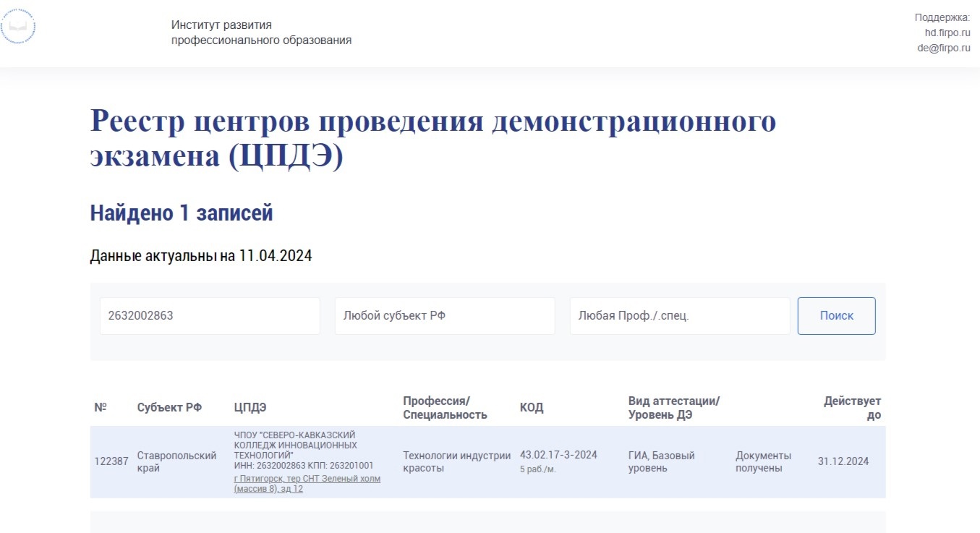Click the "Субъект РФ" column header
The height and width of the screenshot is (533, 980).
point(169,408)
